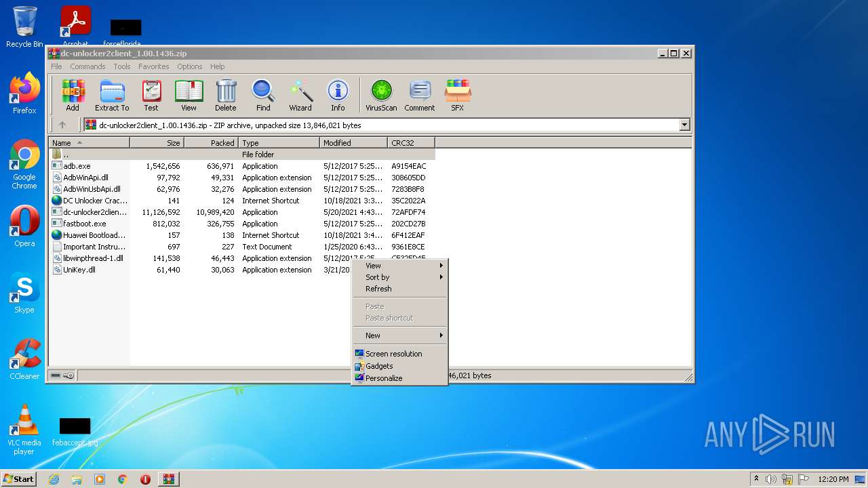Viewport: 868px width, 488px height.
Task: Open febaccept.jpg desktop file
Action: (75, 432)
